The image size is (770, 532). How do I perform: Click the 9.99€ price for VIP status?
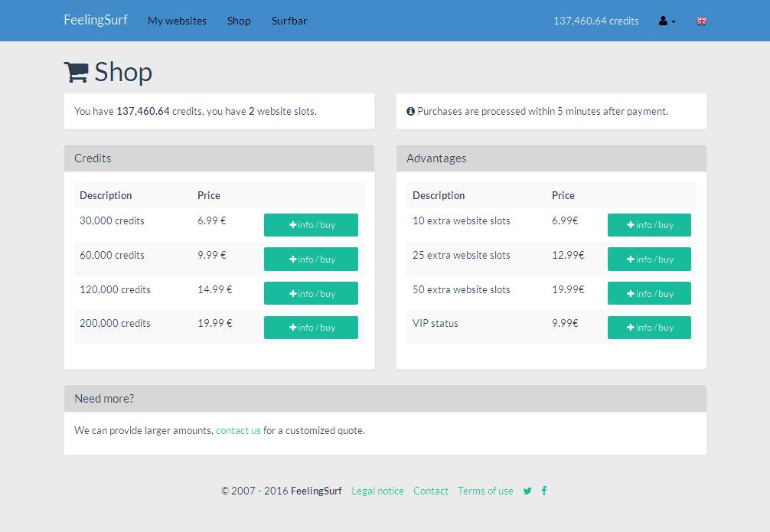click(x=565, y=323)
